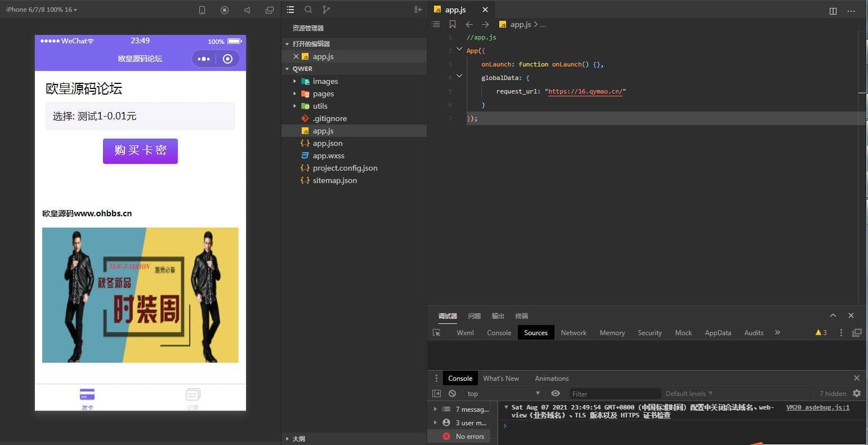This screenshot has width=868, height=445.
Task: Click the VM20 asdebug.js:1 link
Action: (x=817, y=407)
